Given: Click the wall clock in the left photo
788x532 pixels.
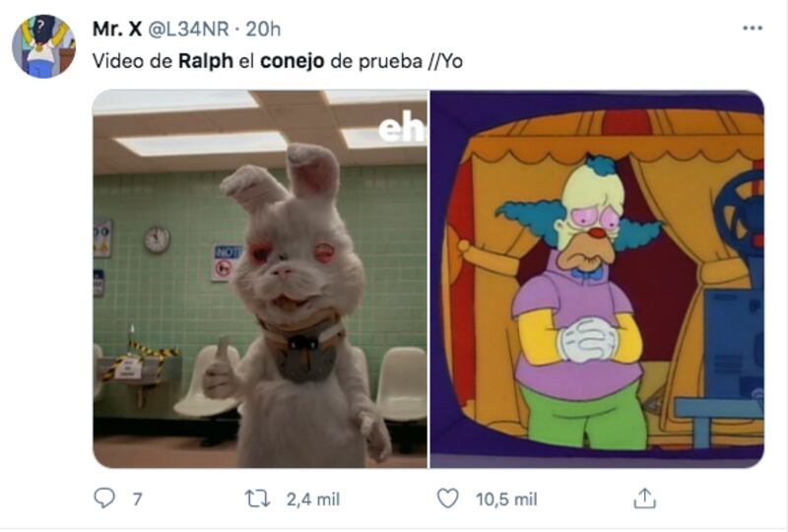Looking at the screenshot, I should (x=158, y=239).
